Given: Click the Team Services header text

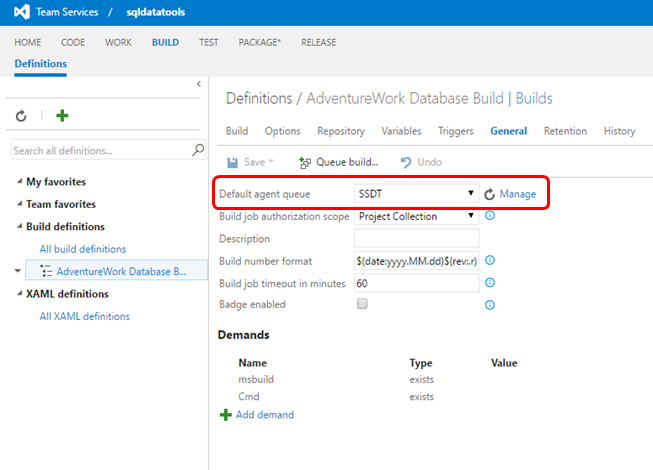Looking at the screenshot, I should [x=67, y=12].
